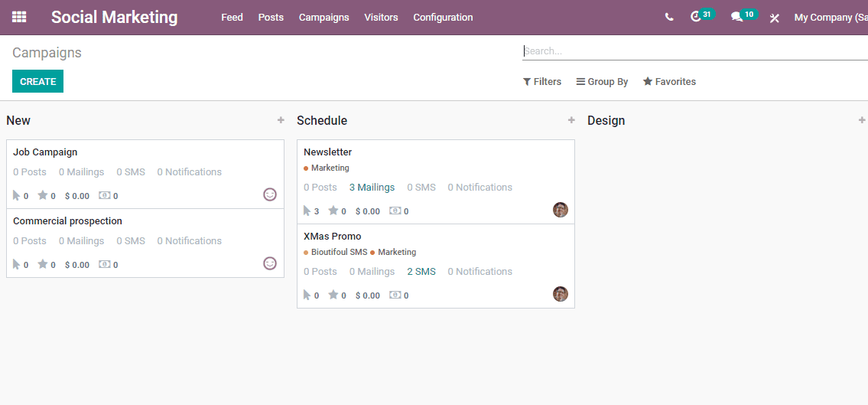Open the My Company switcher dropdown

point(831,17)
